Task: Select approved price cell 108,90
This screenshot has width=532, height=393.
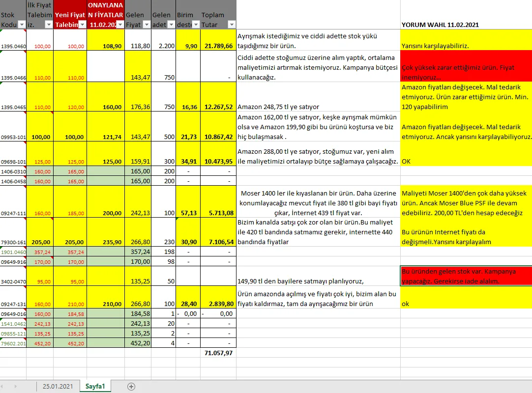Action: [x=106, y=40]
